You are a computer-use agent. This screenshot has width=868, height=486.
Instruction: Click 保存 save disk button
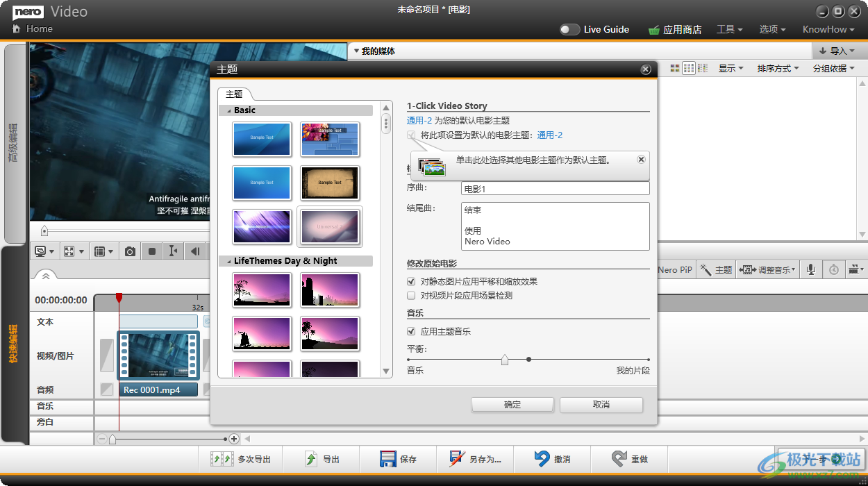point(398,459)
